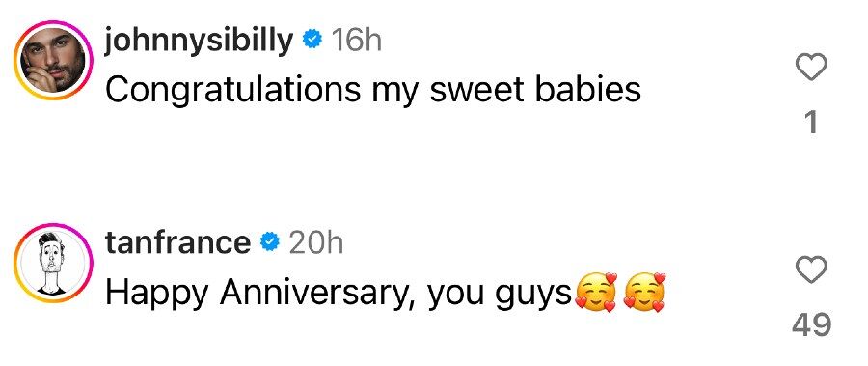
Task: Click the 20h timestamp
Action: pos(316,243)
